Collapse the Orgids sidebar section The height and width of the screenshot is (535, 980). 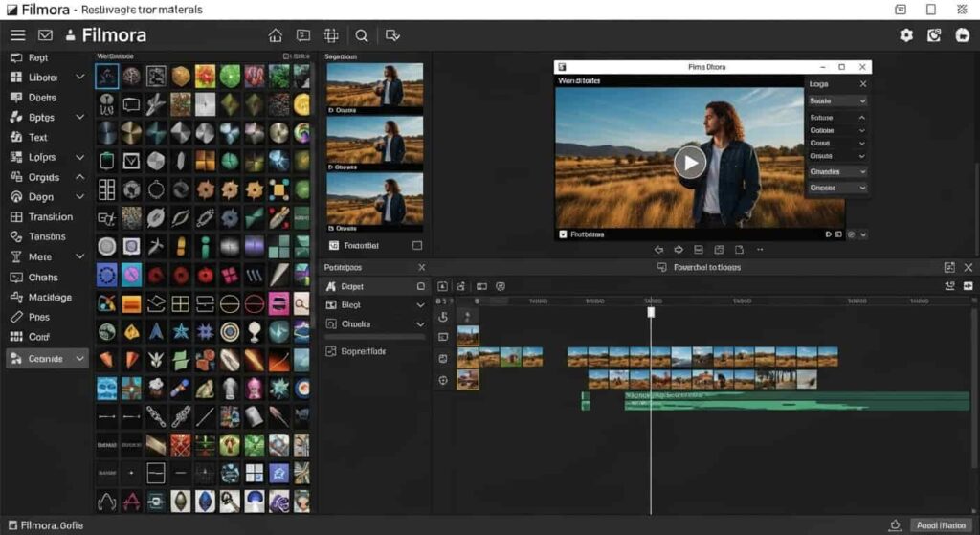click(x=80, y=177)
